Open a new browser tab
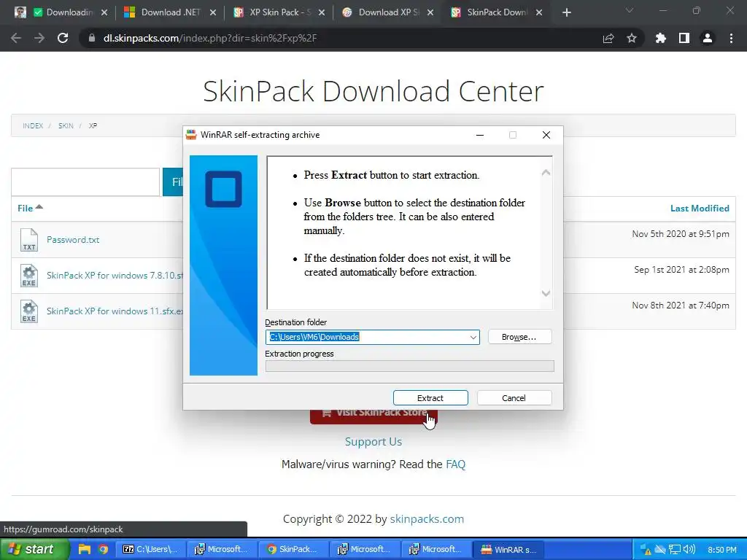747x560 pixels. point(566,13)
